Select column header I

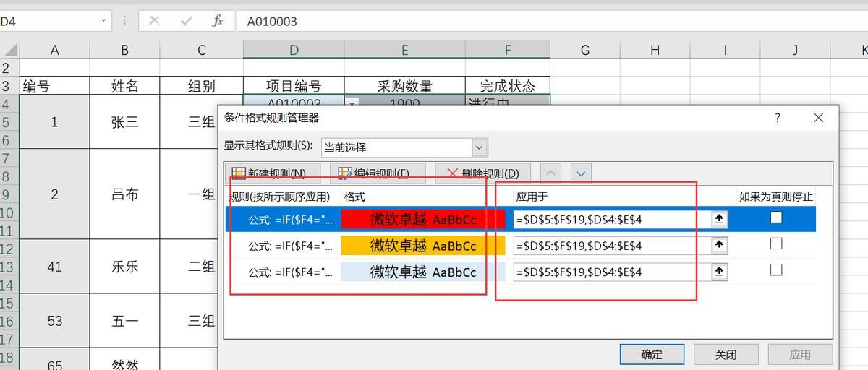click(x=725, y=50)
